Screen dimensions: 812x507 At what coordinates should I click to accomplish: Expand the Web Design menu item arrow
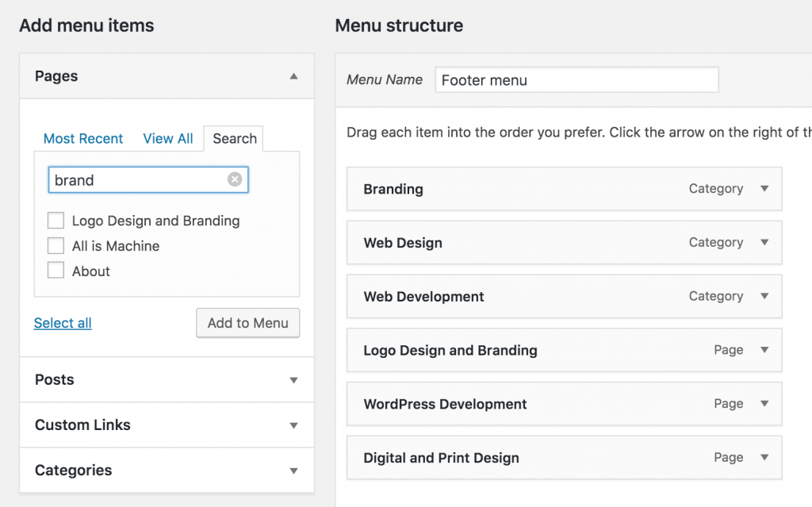pyautogui.click(x=764, y=243)
